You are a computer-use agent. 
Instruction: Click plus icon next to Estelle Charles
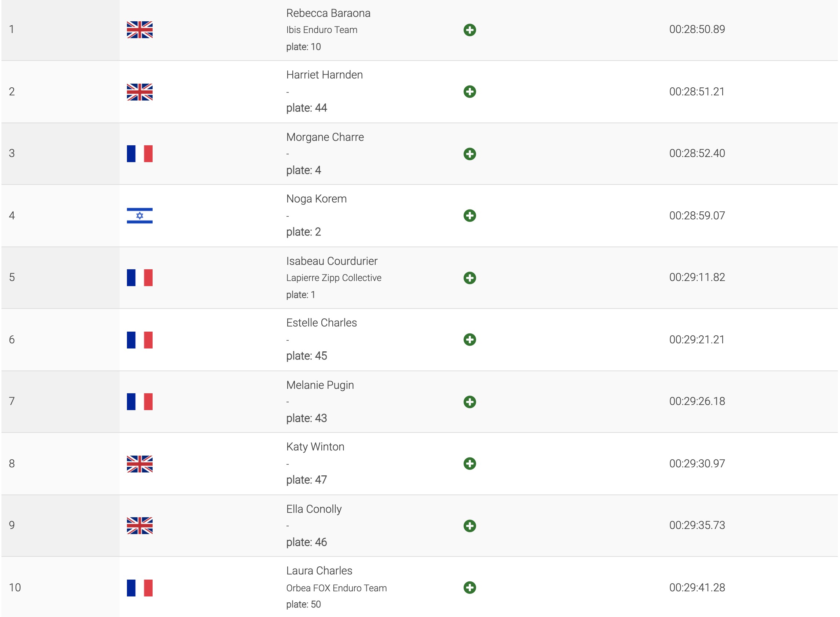point(470,340)
